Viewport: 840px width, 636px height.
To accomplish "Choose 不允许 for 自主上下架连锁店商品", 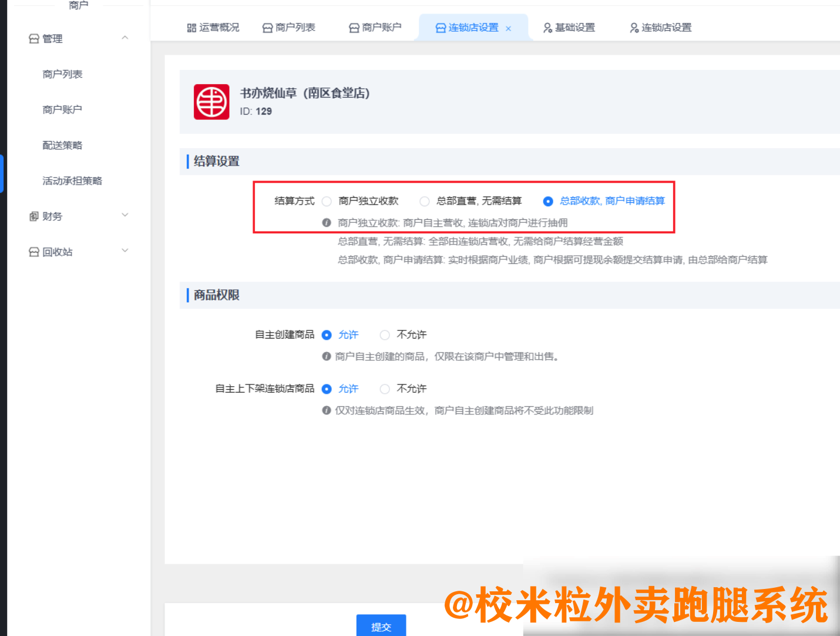I will [x=385, y=389].
